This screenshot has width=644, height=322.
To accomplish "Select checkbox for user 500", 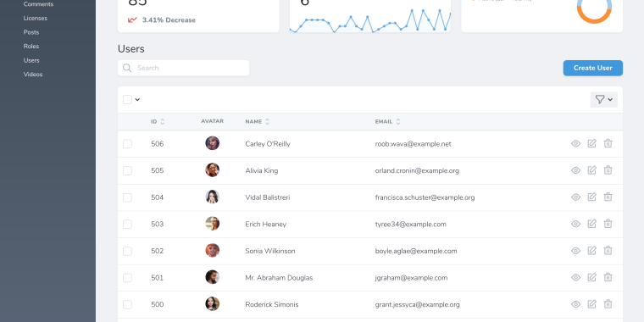I will [x=127, y=304].
